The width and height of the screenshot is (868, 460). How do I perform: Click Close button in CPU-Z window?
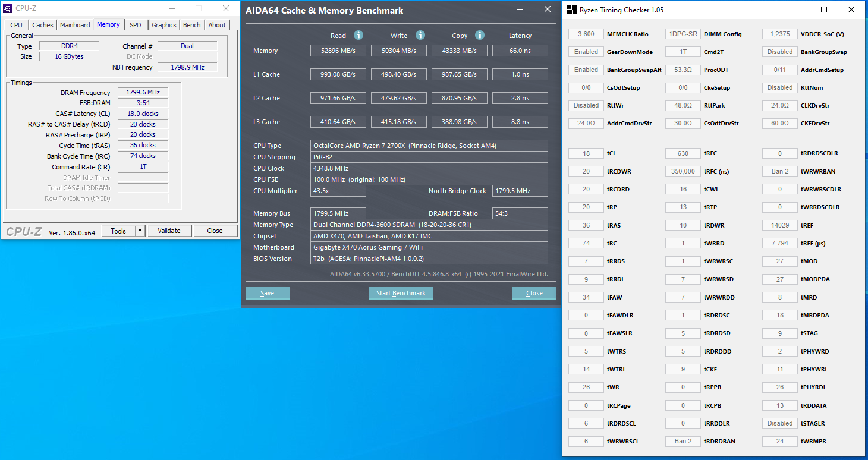pyautogui.click(x=215, y=231)
